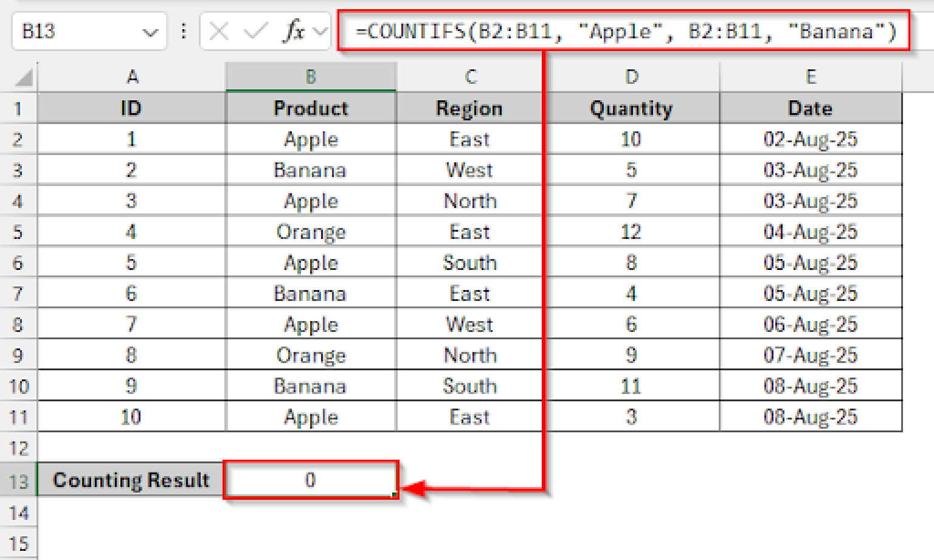Screen dimensions: 934x560
Task: Click the Product header cell
Action: click(x=311, y=108)
